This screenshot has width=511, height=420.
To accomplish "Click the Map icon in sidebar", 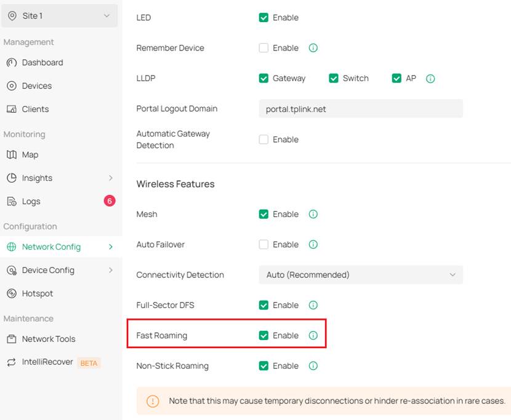I will (12, 154).
